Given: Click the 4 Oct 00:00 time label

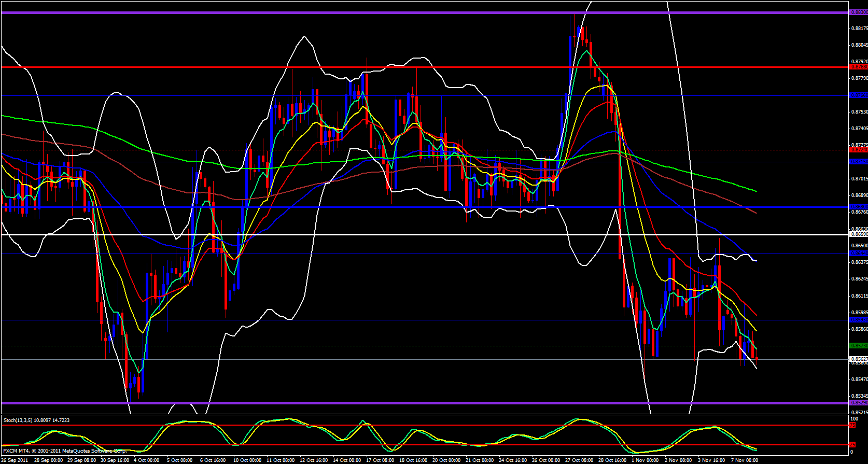Looking at the screenshot, I should (x=146, y=460).
